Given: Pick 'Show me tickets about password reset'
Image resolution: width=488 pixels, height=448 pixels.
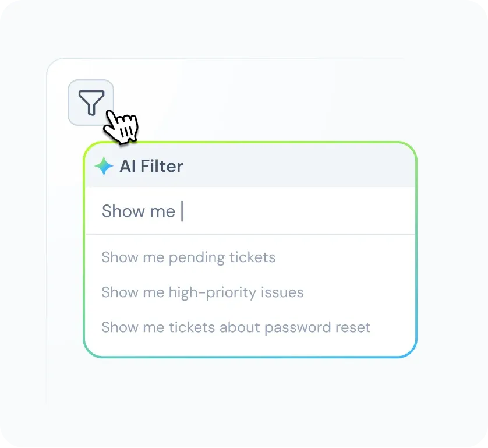Looking at the screenshot, I should [236, 327].
